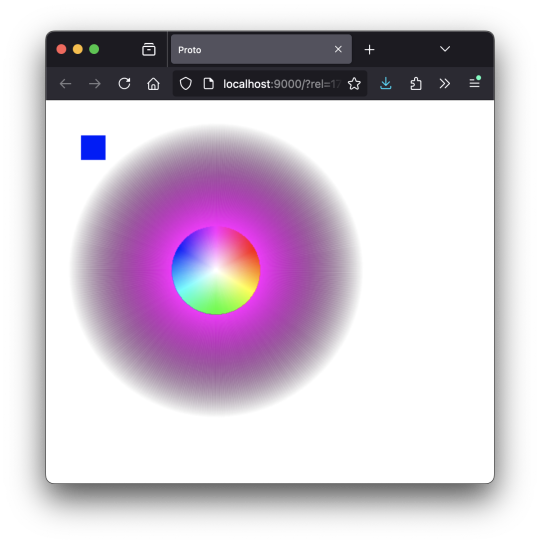Image resolution: width=540 pixels, height=544 pixels.
Task: Open the tracking protection shield
Action: pyautogui.click(x=186, y=84)
